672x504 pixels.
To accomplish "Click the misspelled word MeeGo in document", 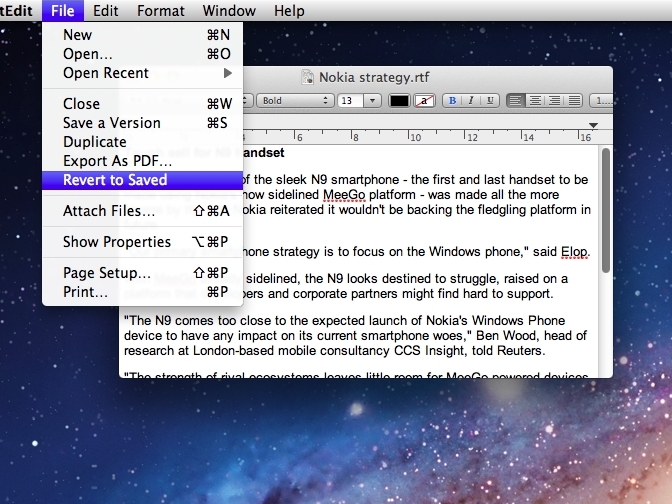I will click(344, 195).
